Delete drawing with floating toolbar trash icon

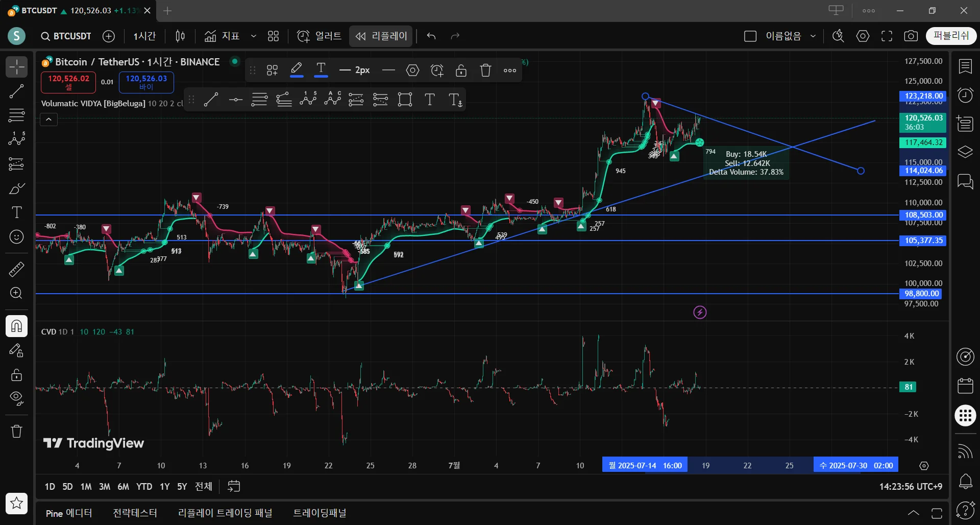click(485, 70)
